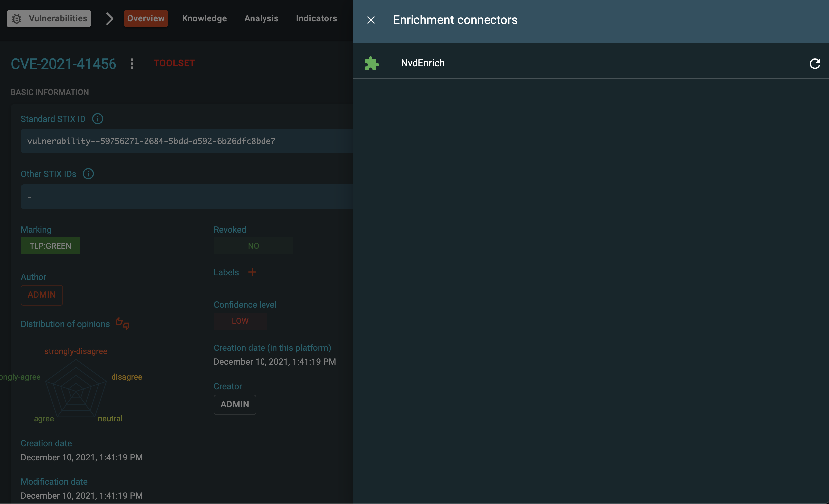This screenshot has height=504, width=829.
Task: Click the opinions icon near Distribution of opinions
Action: (122, 324)
